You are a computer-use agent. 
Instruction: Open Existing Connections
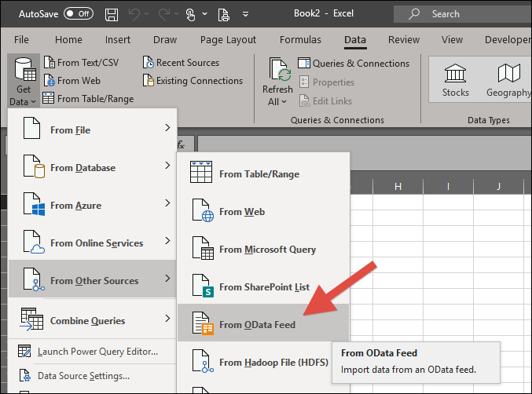pyautogui.click(x=193, y=81)
